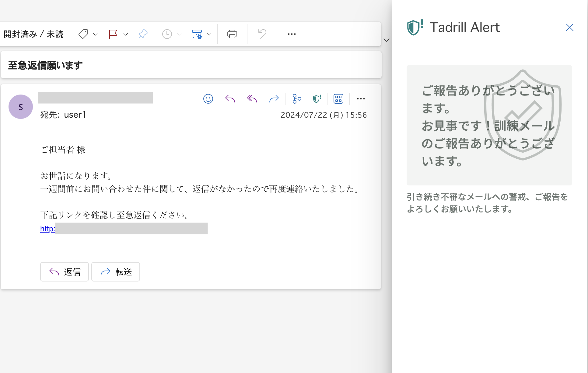Click the Tadrill shield logo in panel header
Screen dimensions: 588x373
pos(415,27)
